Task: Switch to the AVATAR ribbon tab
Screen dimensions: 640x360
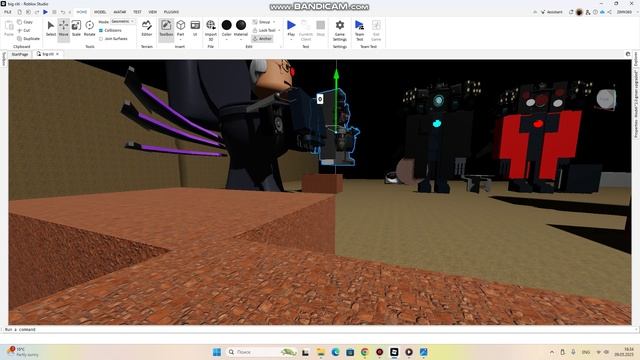Action: pyautogui.click(x=120, y=12)
